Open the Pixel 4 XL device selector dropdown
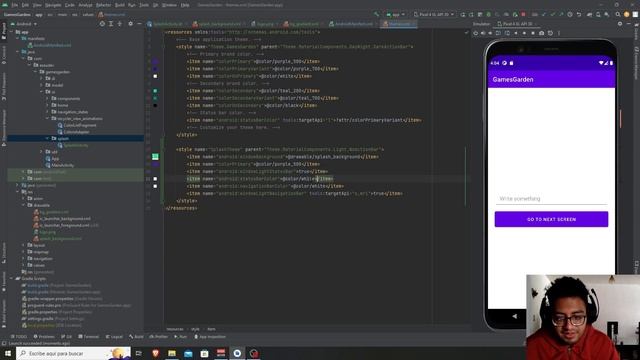Image resolution: width=640 pixels, height=360 pixels. click(433, 14)
